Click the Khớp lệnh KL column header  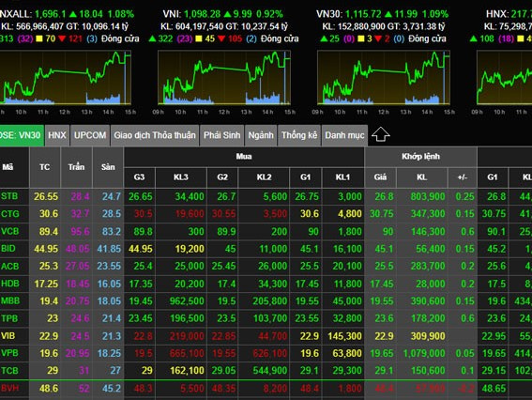(421, 177)
